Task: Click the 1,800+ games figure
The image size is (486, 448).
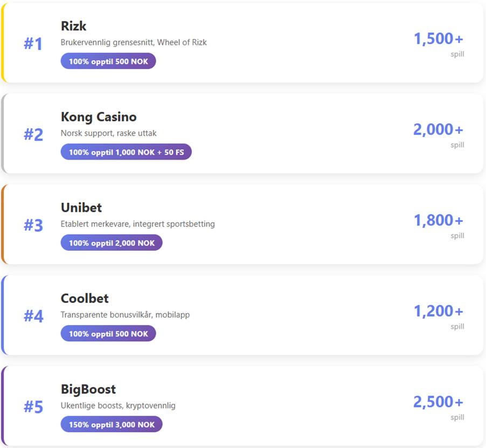Action: pos(438,220)
